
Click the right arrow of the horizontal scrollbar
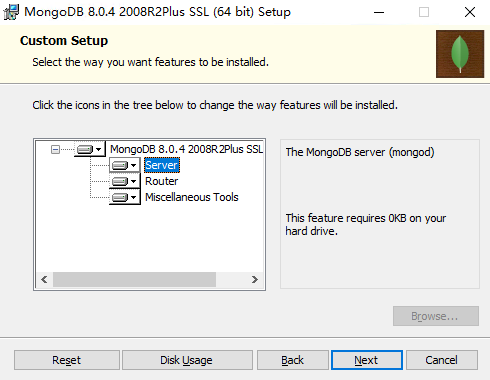click(255, 279)
